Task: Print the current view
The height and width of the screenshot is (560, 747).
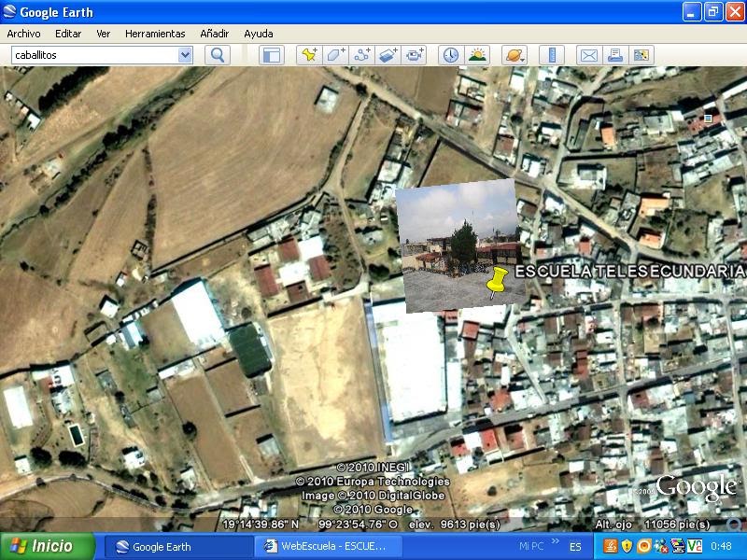Action: 615,55
